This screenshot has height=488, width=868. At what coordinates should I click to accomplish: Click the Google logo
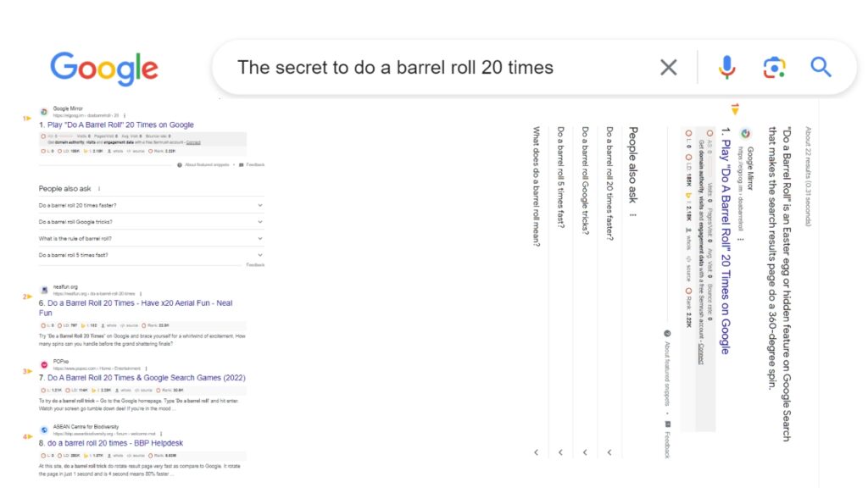(104, 69)
